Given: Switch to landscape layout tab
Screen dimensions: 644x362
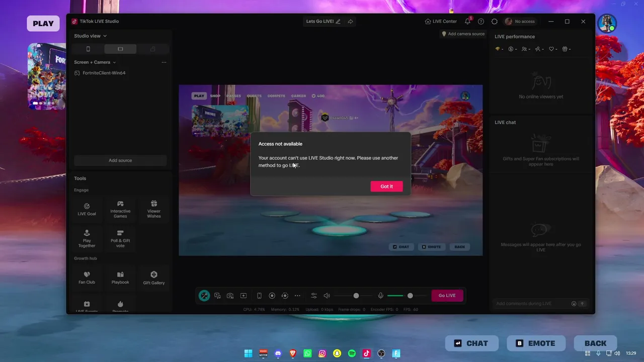Looking at the screenshot, I should (x=120, y=49).
